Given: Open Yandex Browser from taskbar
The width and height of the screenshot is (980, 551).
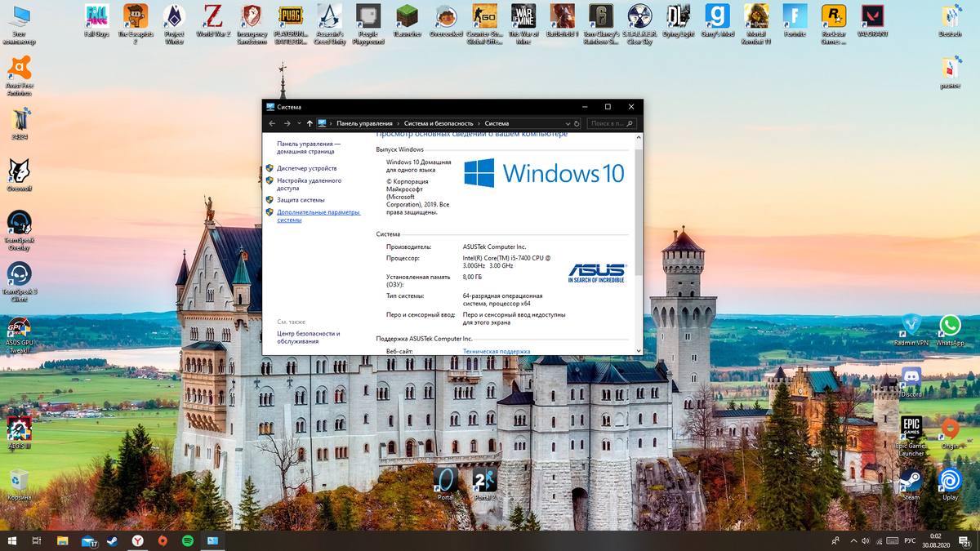Looking at the screenshot, I should click(139, 540).
